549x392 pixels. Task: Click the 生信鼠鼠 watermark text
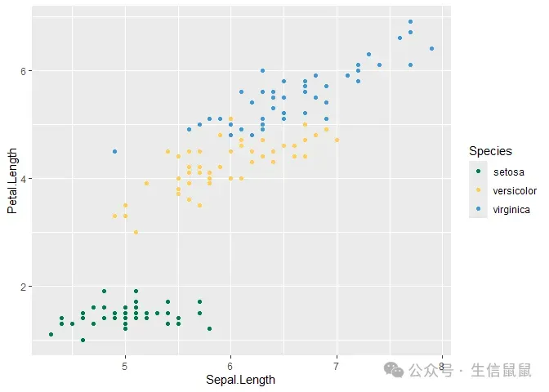click(501, 370)
